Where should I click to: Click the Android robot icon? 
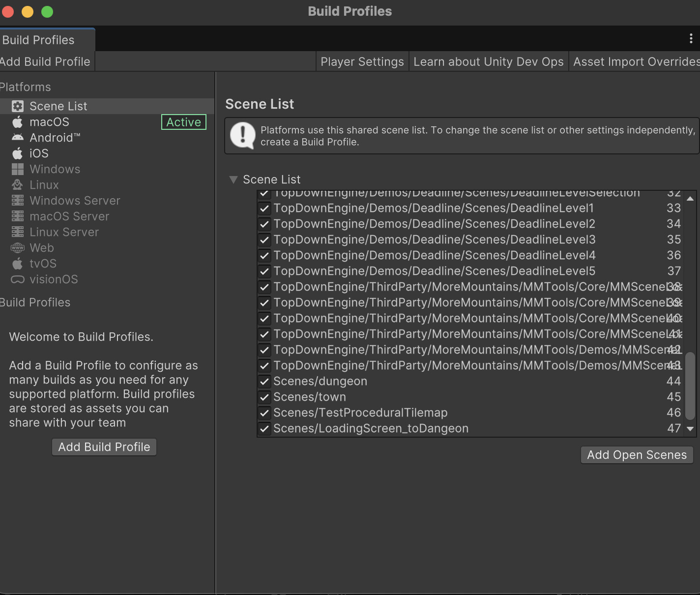[x=18, y=138]
